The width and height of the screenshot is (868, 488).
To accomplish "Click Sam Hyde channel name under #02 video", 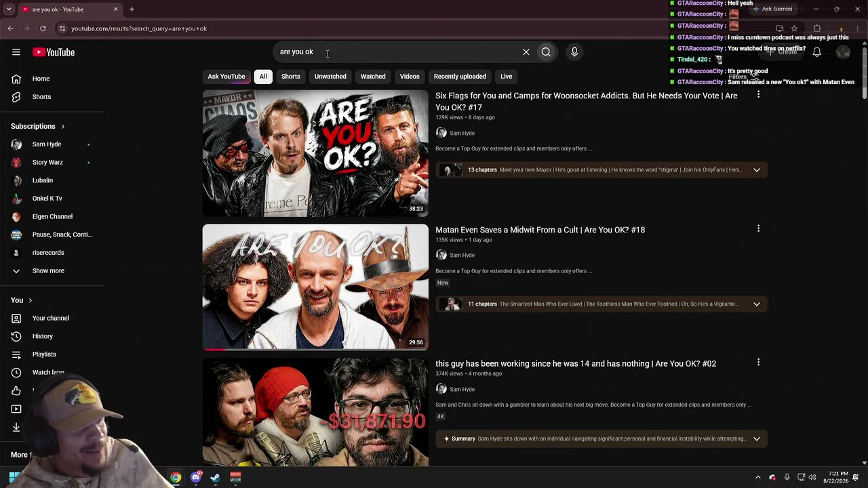I will (462, 390).
